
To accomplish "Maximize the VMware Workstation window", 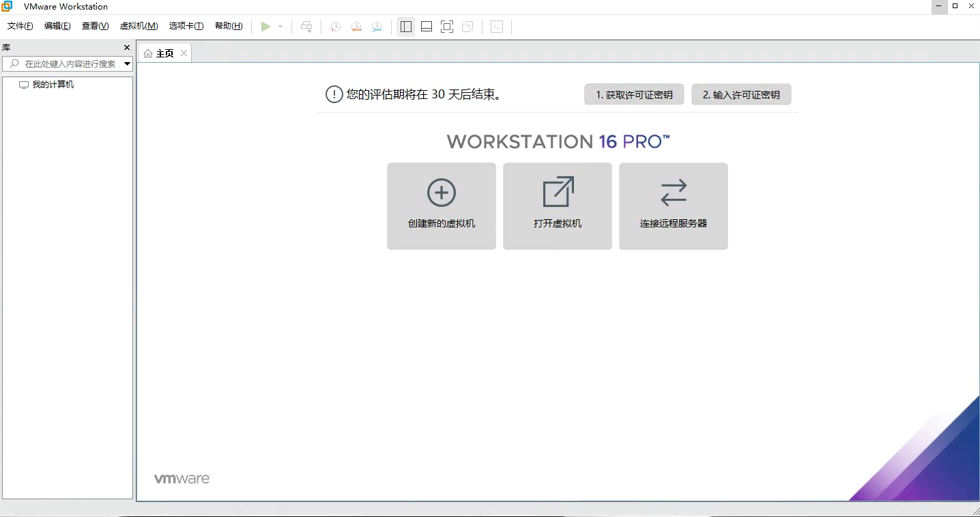I will click(x=955, y=5).
